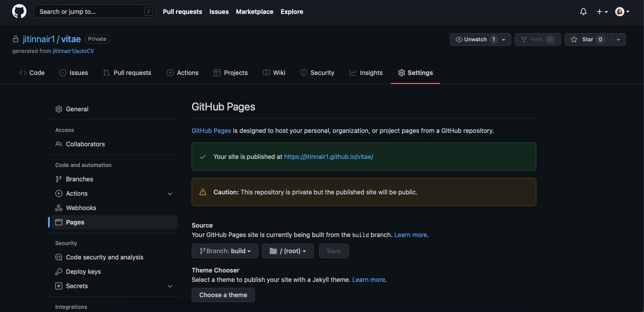Click the Star button

pos(587,40)
